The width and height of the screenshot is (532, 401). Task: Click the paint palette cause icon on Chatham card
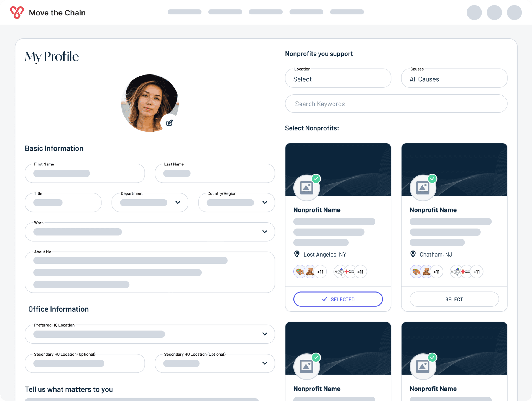coord(416,272)
